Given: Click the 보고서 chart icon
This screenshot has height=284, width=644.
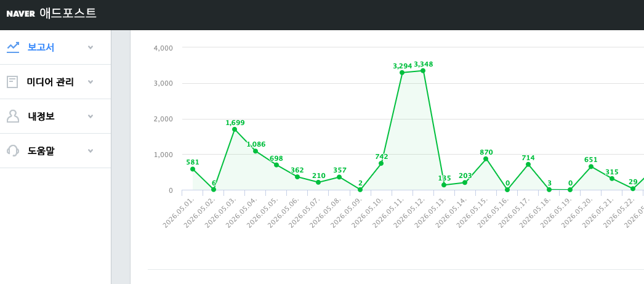Looking at the screenshot, I should [13, 47].
